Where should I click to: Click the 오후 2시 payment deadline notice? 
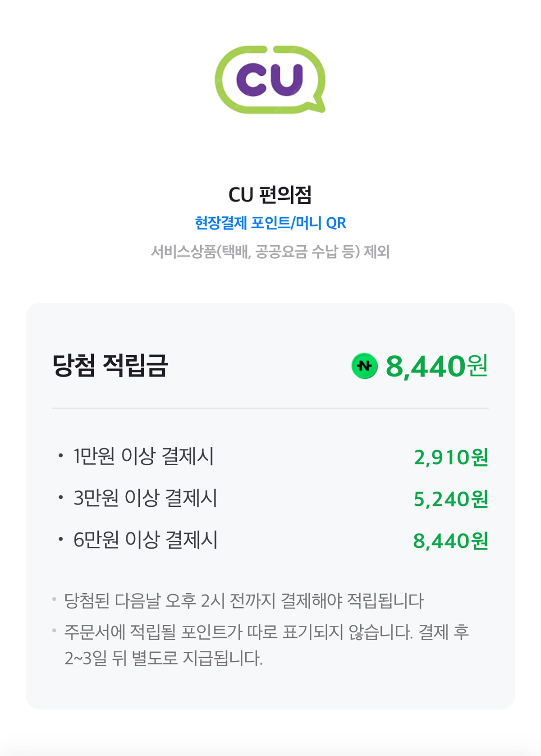[244, 601]
